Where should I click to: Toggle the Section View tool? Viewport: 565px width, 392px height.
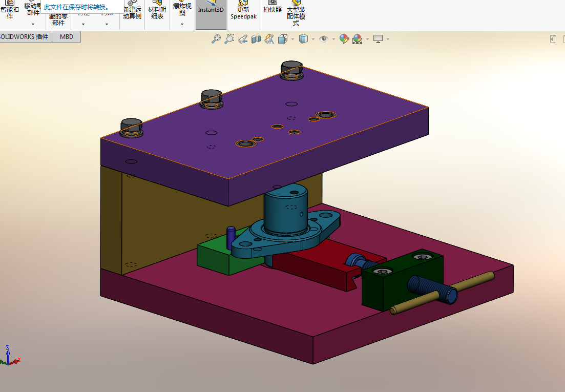click(256, 39)
